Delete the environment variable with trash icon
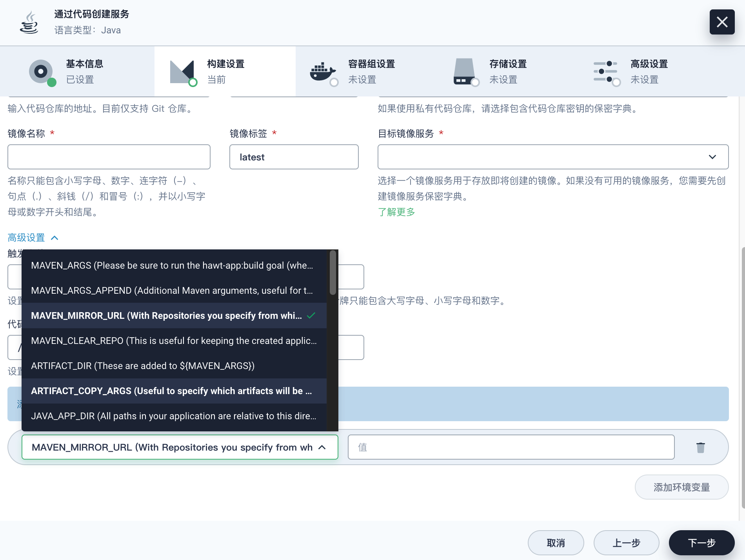Viewport: 745px width, 560px height. coord(701,447)
